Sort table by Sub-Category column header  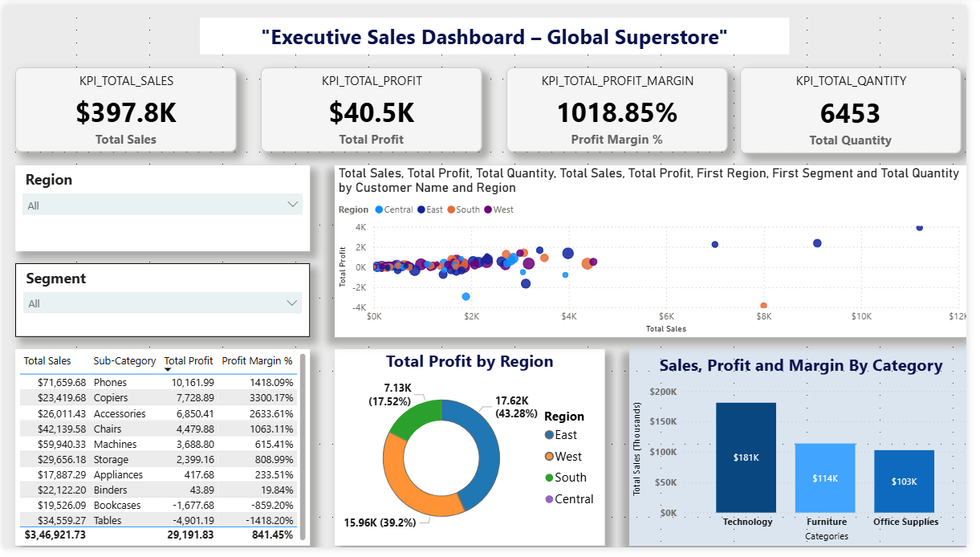click(124, 361)
